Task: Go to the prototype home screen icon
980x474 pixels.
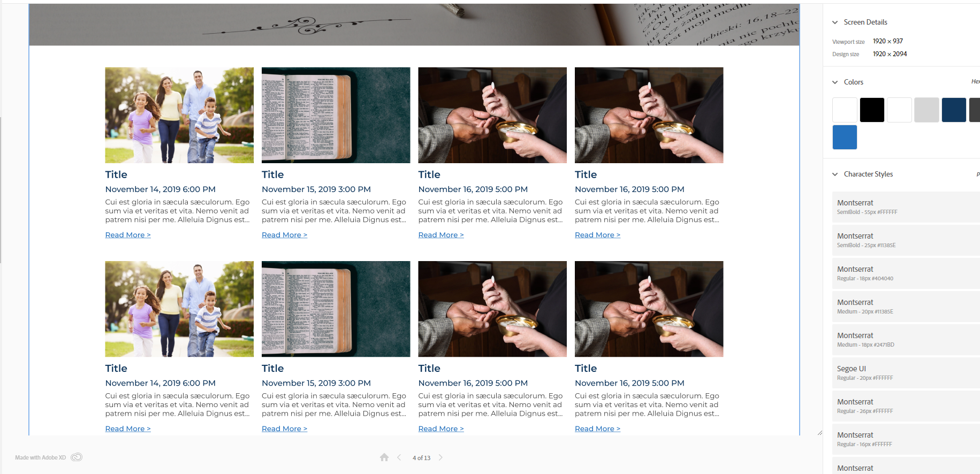Action: click(384, 457)
